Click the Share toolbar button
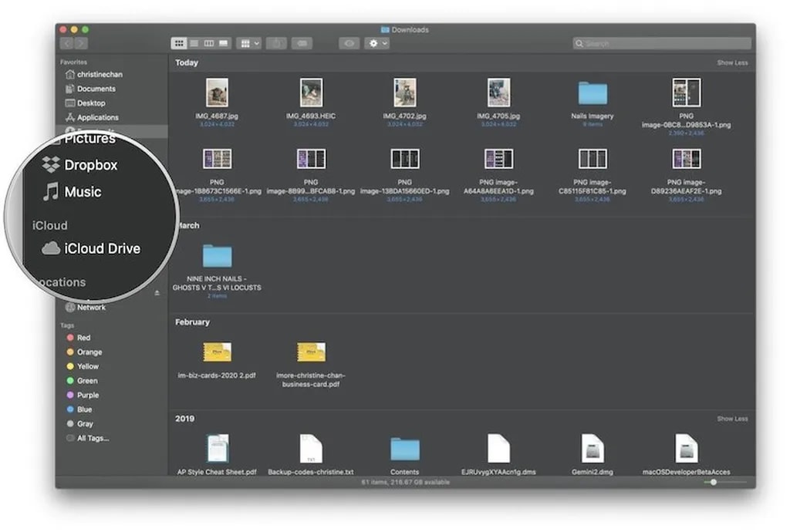Screen dimensions: 790x532 (x=276, y=44)
